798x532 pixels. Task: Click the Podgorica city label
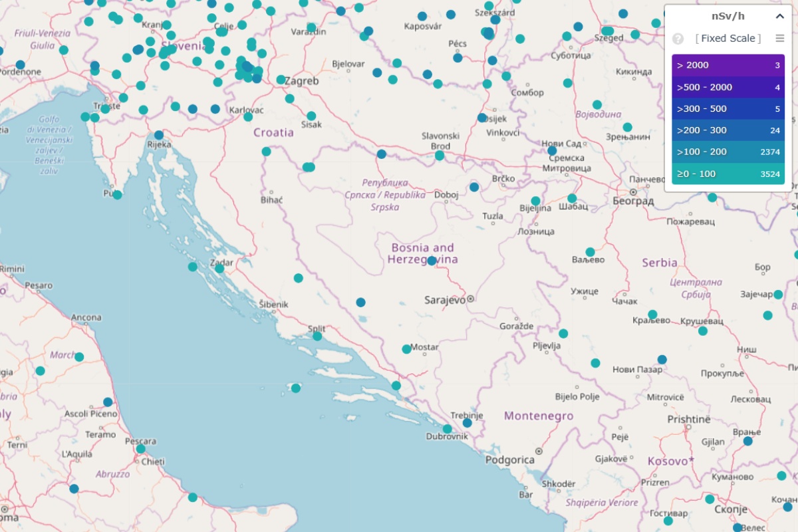coord(509,460)
